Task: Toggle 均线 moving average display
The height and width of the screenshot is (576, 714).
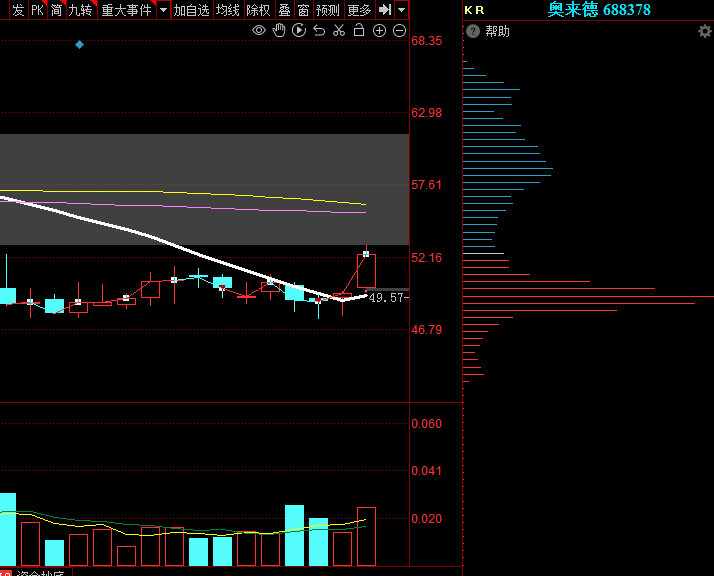Action: [x=228, y=10]
